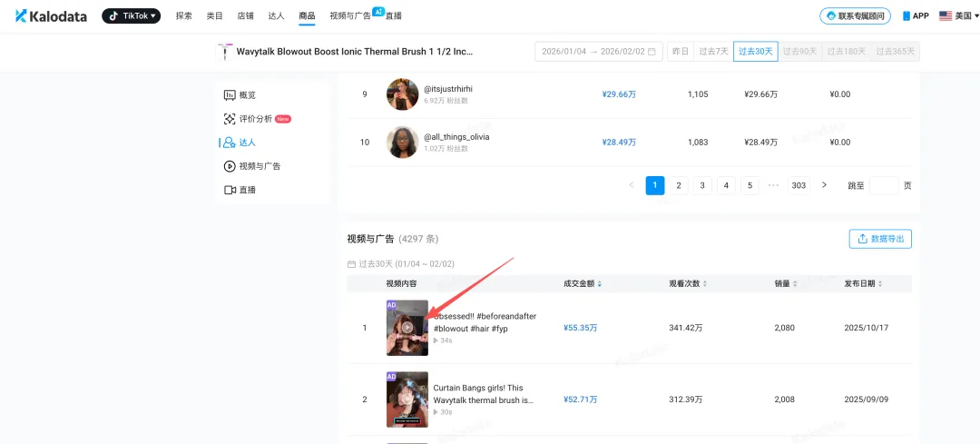Open 评价分析 in the sidebar
Screen dimensions: 980x444
[x=257, y=119]
